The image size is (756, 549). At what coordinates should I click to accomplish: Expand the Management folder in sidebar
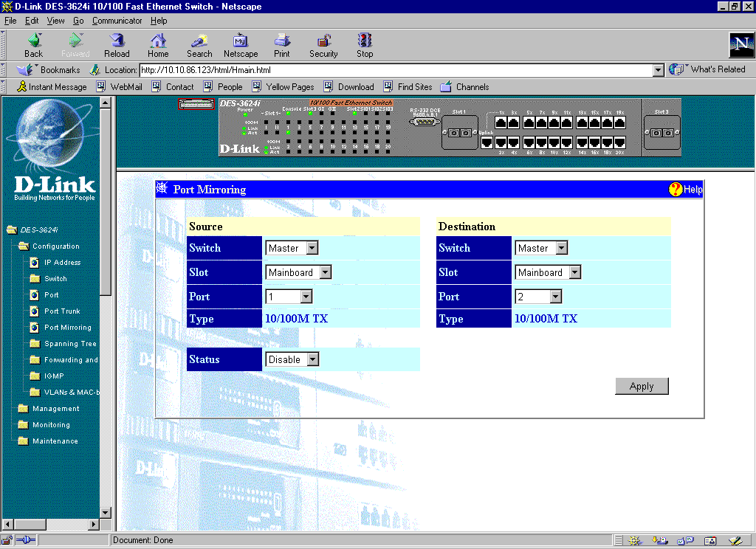point(55,409)
